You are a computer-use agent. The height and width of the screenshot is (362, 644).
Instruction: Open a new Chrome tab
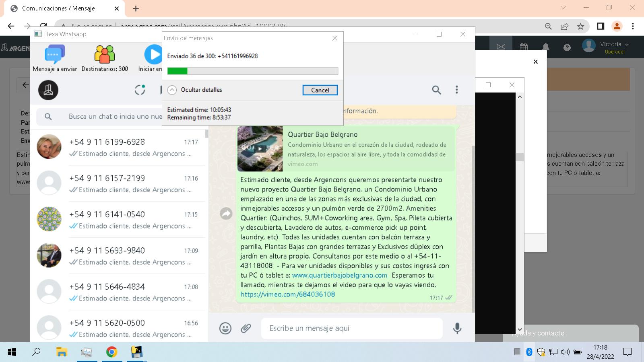tap(136, 8)
